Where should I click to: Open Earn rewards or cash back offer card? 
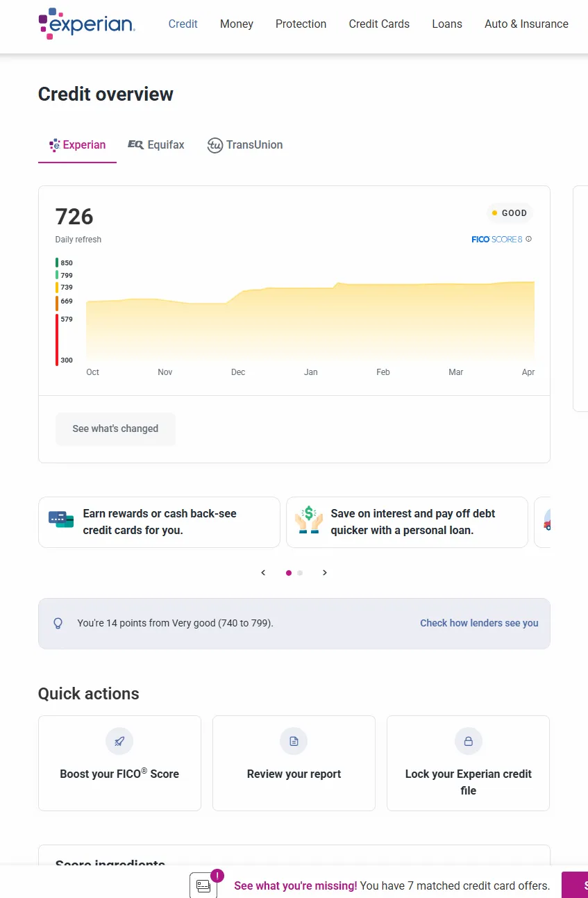click(x=159, y=522)
